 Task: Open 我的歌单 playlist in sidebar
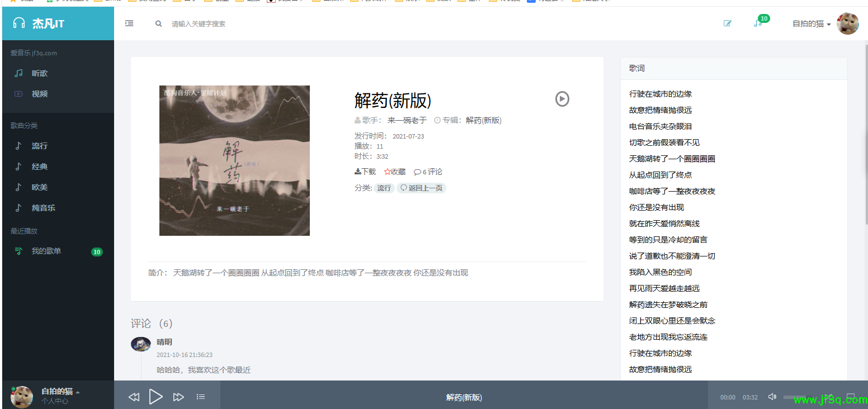click(x=46, y=251)
